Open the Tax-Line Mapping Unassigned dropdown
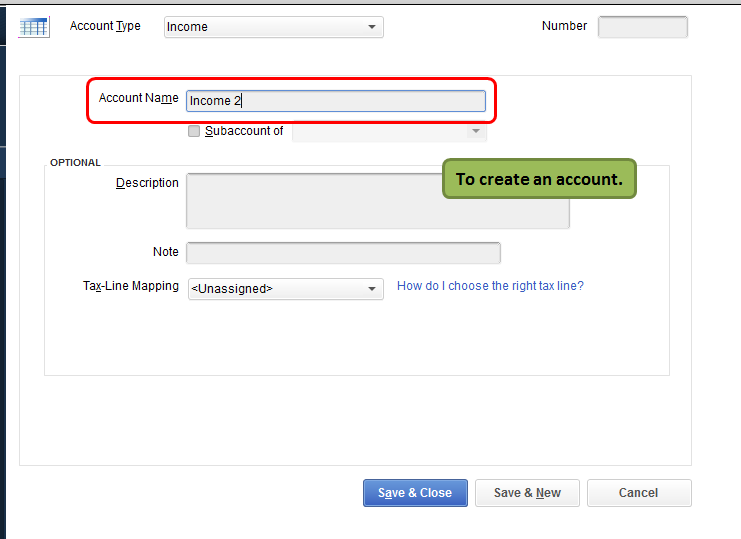741x539 pixels. pyautogui.click(x=286, y=289)
